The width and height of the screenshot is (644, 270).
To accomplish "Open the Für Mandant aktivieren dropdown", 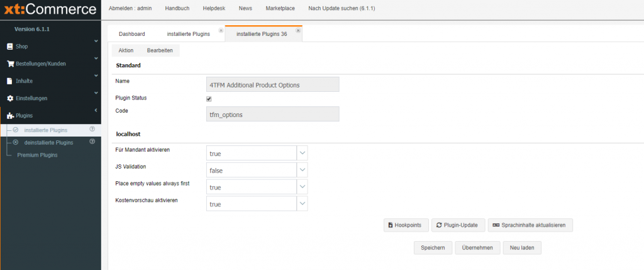I will [x=303, y=153].
